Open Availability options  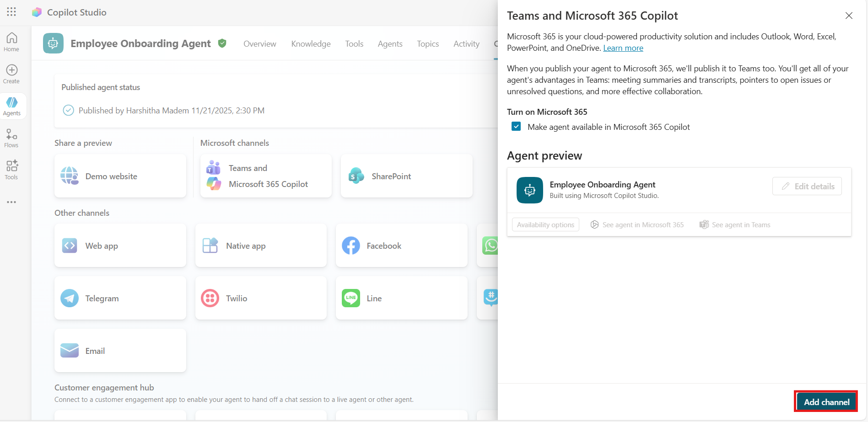coord(545,224)
